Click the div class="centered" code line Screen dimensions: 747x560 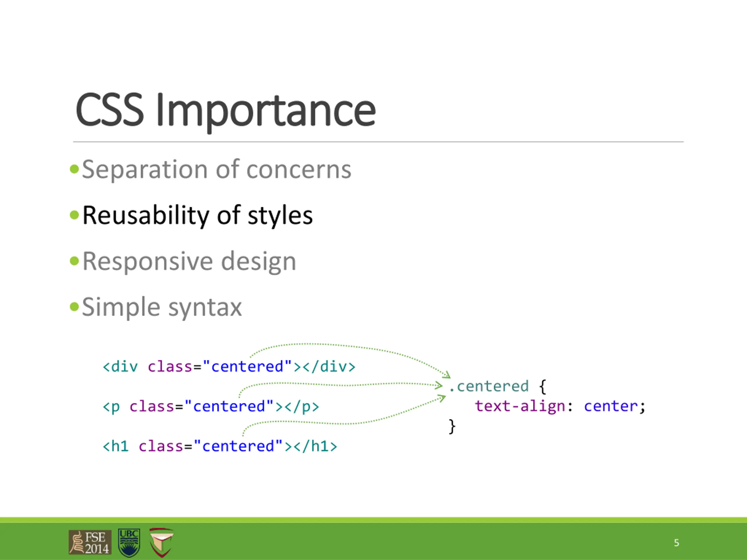tap(229, 367)
